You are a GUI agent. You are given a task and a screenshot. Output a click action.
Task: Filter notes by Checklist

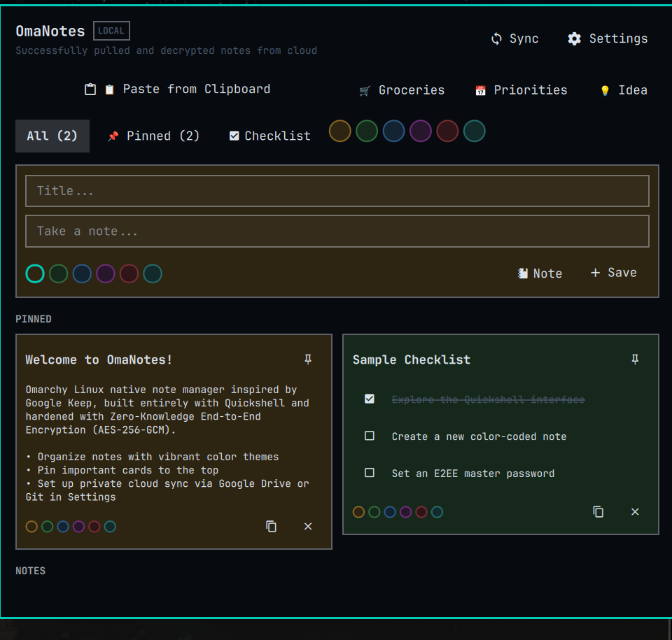pos(270,136)
